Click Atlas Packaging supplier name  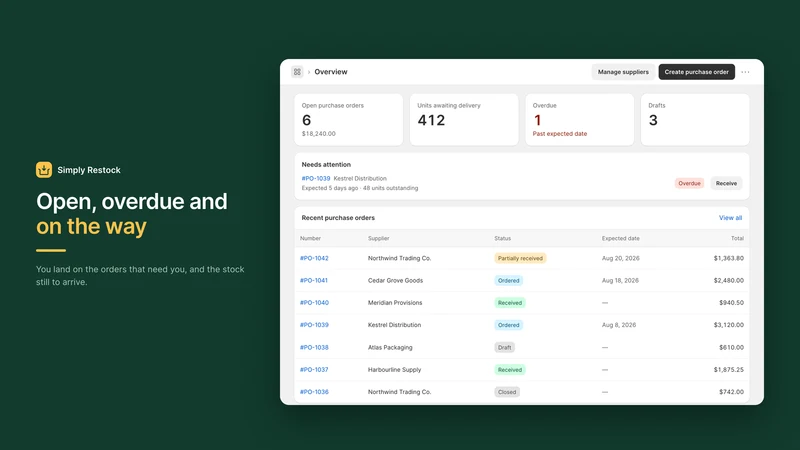(x=390, y=347)
